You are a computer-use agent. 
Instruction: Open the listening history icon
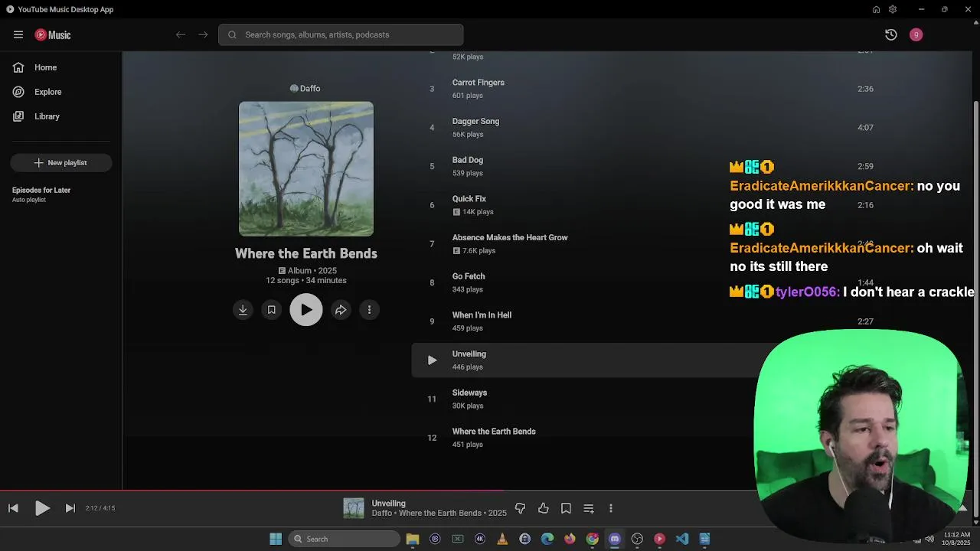891,34
